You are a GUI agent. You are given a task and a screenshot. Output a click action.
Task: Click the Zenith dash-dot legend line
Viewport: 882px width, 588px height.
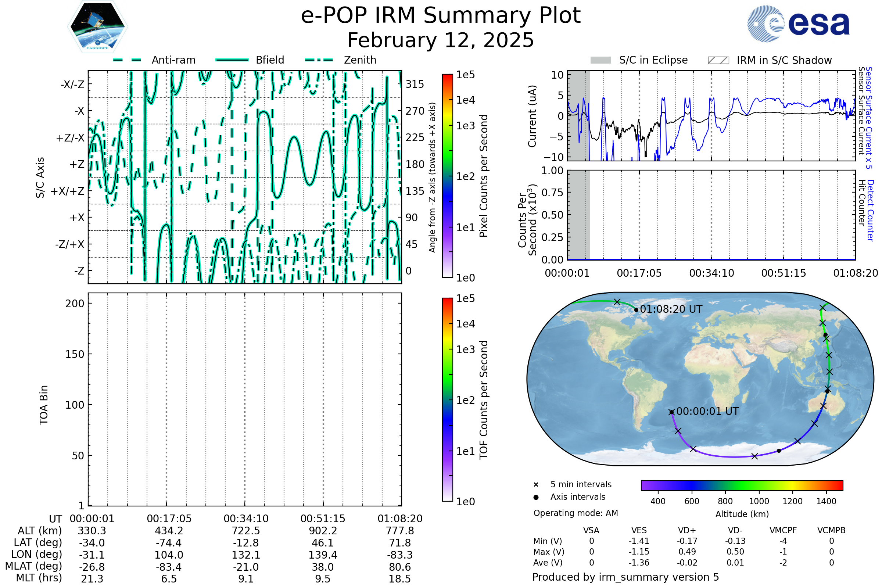point(319,60)
